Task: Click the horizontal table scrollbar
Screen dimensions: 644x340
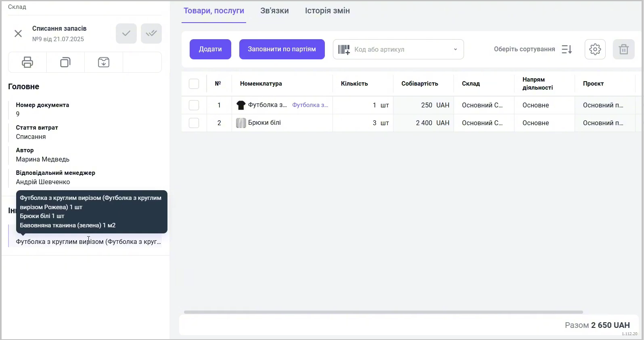Action: [x=383, y=312]
